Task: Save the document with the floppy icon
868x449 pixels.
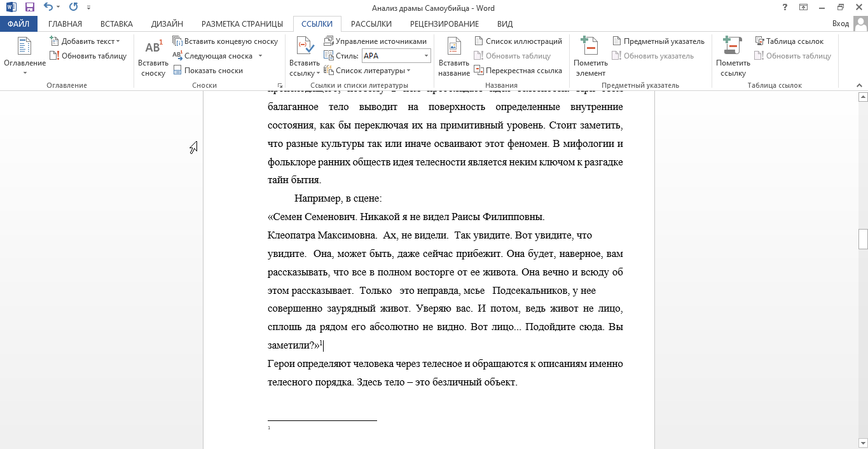Action: 29,8
